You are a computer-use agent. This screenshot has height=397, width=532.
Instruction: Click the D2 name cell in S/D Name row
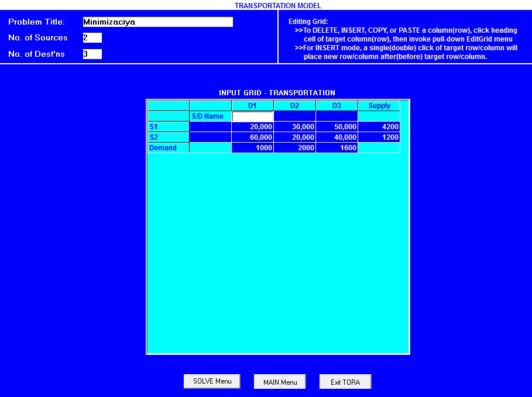tap(294, 116)
